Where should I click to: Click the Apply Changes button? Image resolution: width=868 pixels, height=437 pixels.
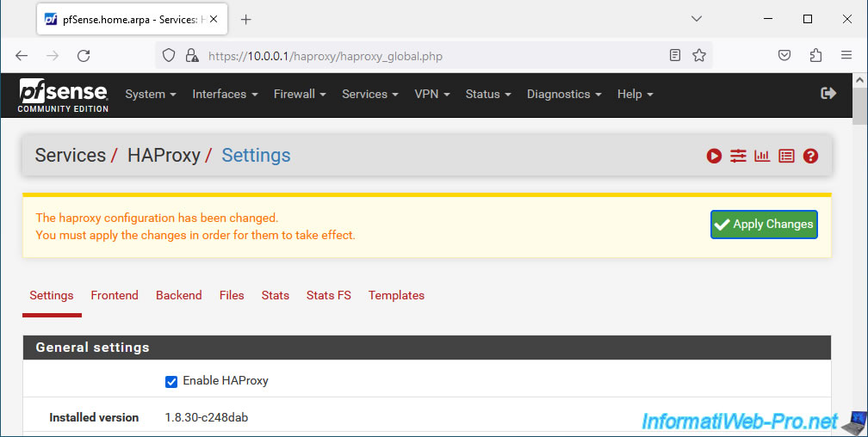764,224
